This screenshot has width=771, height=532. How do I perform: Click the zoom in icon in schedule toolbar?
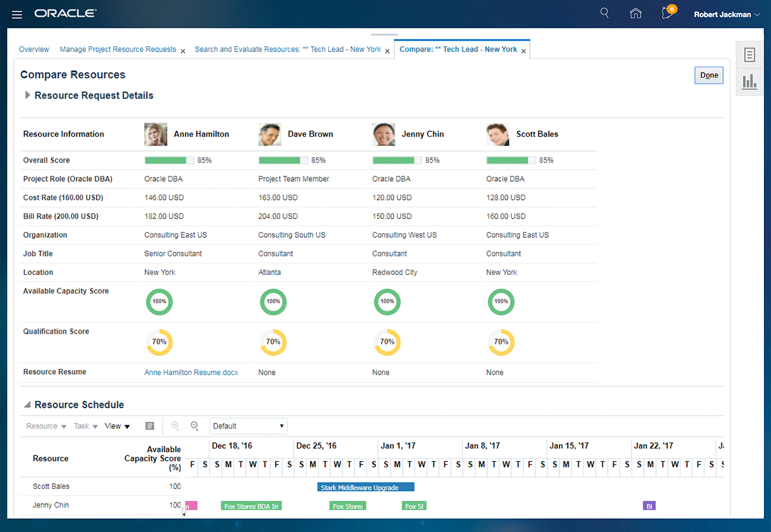tap(175, 426)
